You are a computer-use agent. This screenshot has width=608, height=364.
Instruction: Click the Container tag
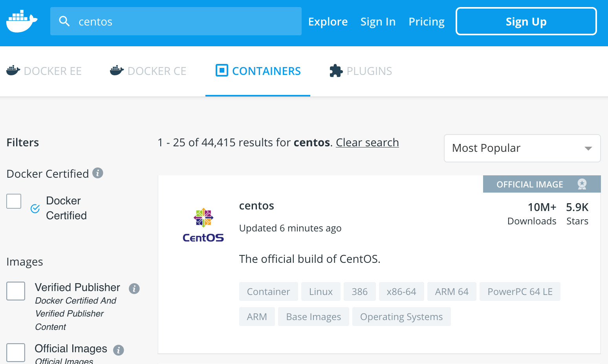pos(269,291)
